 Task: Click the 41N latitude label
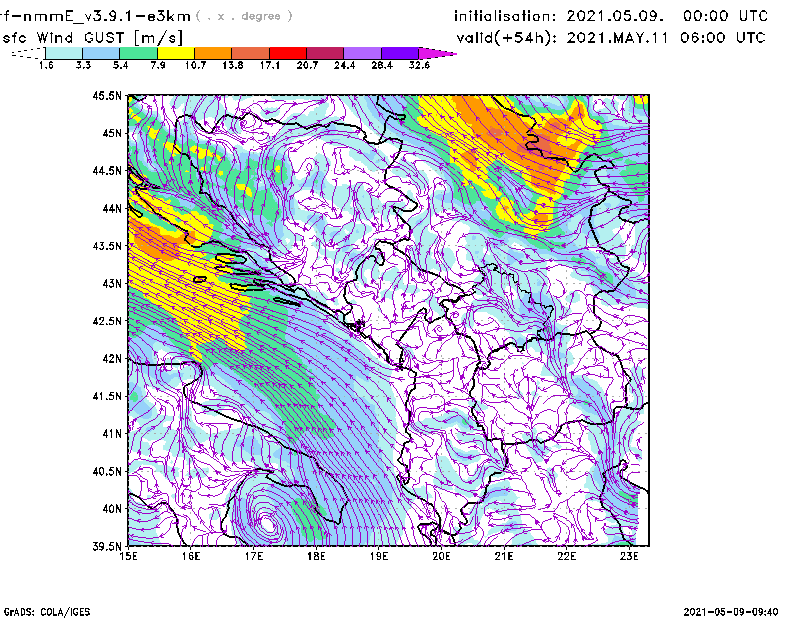[x=112, y=433]
